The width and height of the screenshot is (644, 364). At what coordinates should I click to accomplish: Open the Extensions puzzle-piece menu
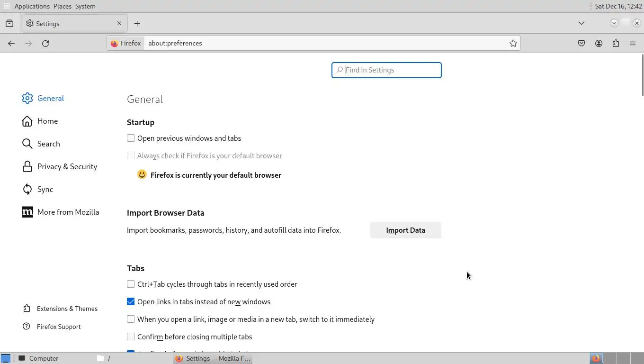pyautogui.click(x=616, y=43)
